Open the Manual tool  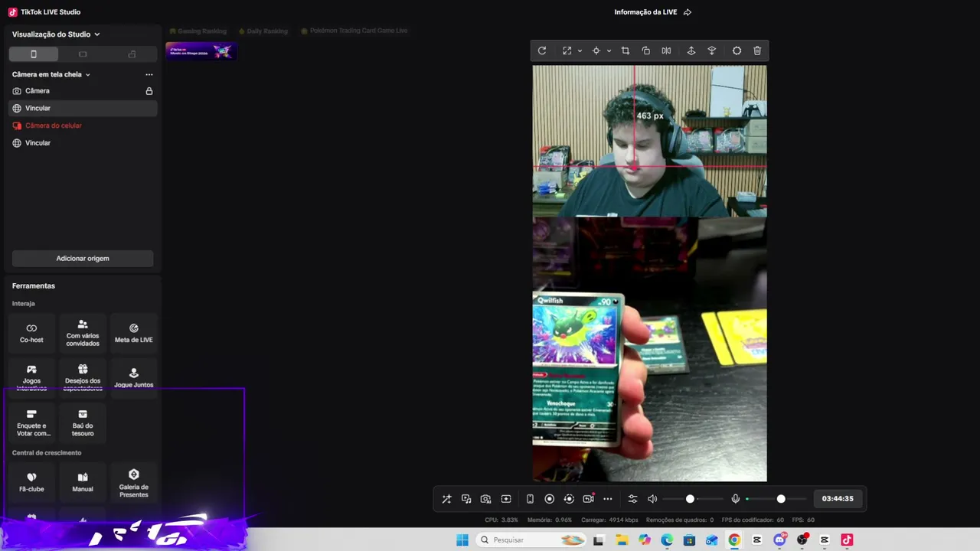point(83,482)
